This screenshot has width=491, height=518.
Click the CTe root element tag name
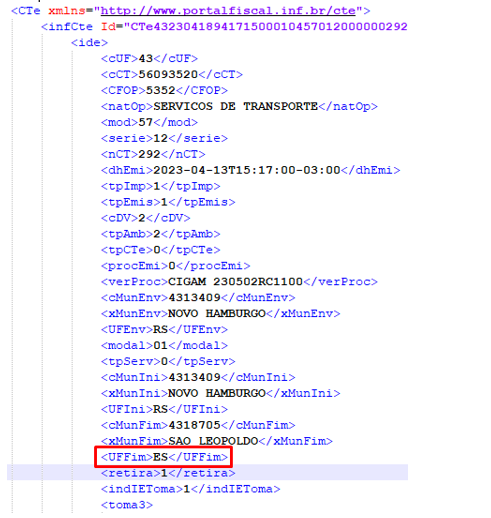pos(29,11)
